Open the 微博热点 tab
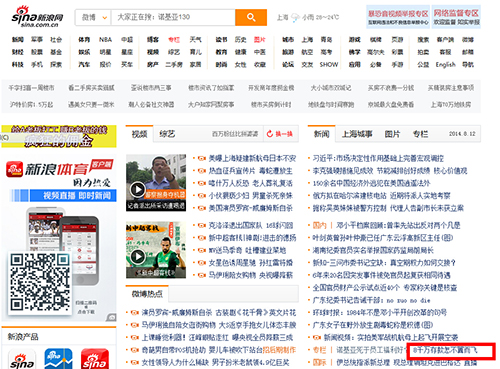This screenshot has height=369, width=500. point(147,294)
